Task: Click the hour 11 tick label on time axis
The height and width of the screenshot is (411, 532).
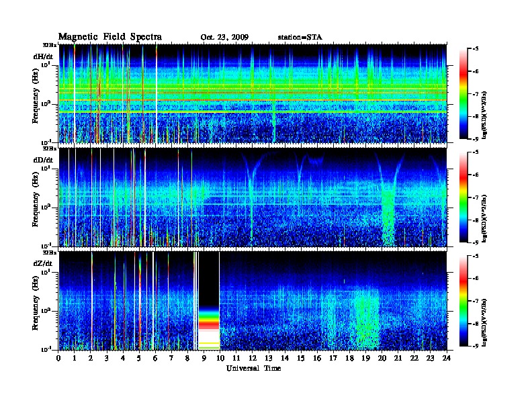Action: tap(236, 358)
